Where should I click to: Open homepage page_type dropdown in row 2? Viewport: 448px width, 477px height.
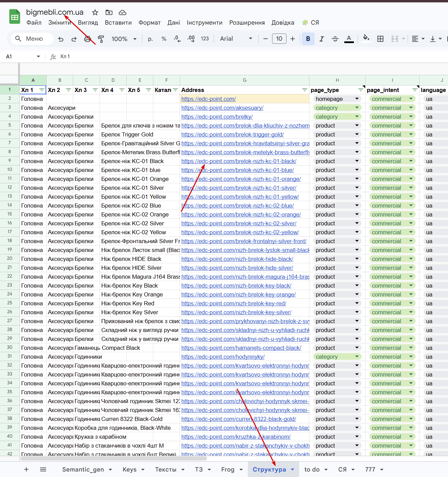coord(337,99)
